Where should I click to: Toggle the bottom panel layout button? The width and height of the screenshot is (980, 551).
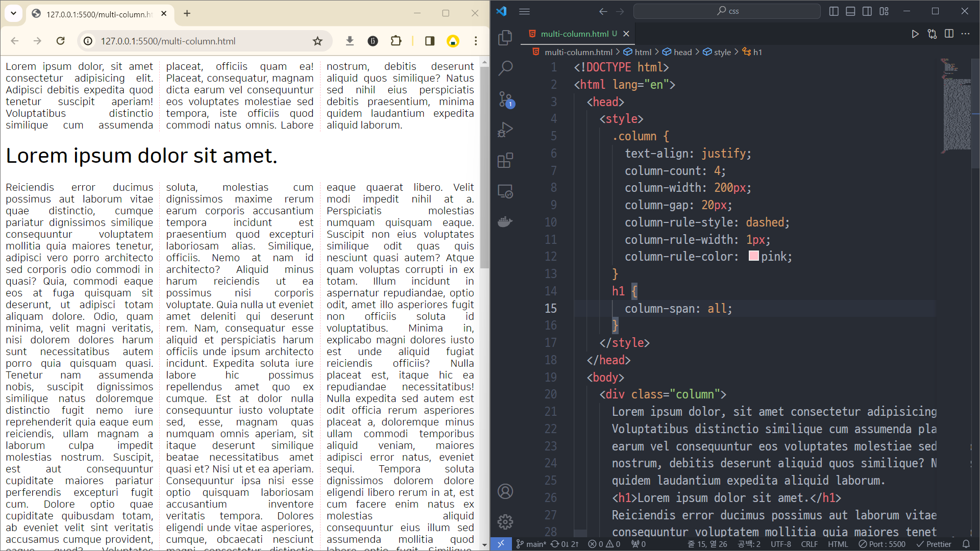tap(850, 11)
